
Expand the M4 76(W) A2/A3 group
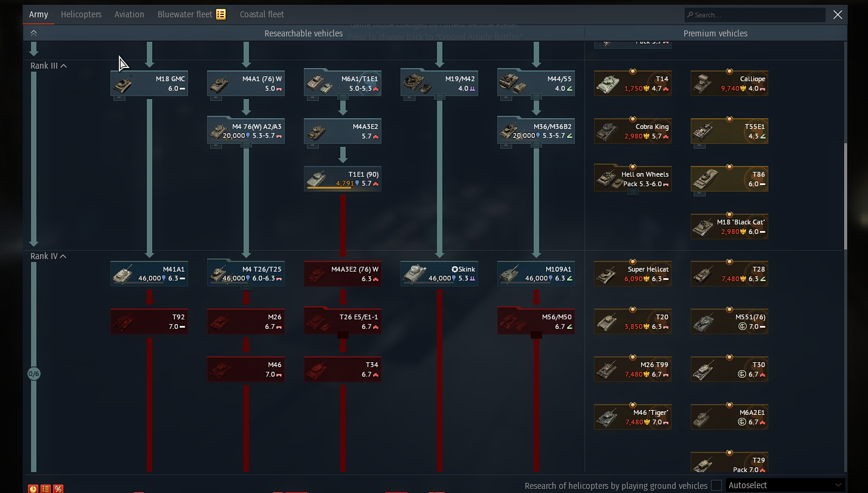point(246,144)
